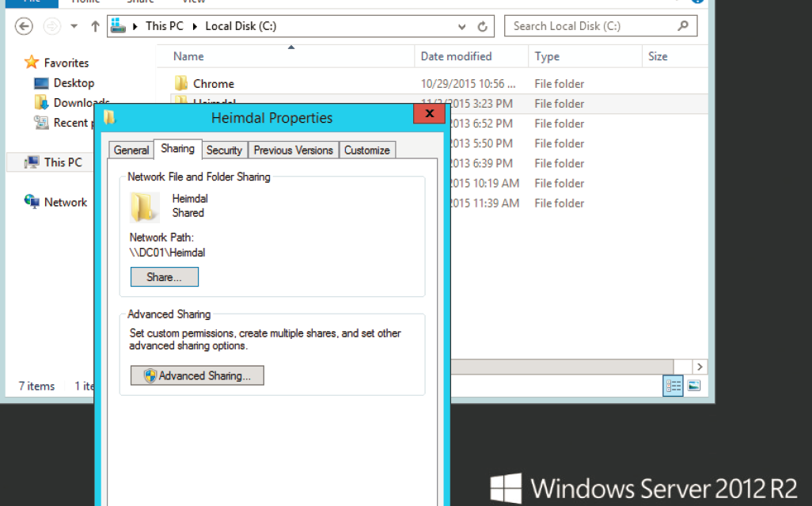Switch to large icons view in status bar
This screenshot has height=506, width=812.
click(x=694, y=386)
